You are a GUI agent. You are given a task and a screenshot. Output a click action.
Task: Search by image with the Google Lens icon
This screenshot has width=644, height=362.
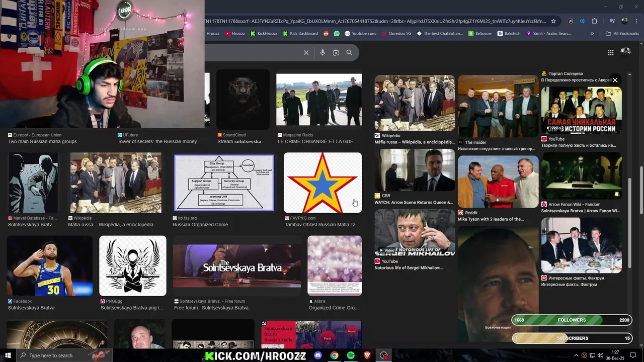(x=336, y=52)
